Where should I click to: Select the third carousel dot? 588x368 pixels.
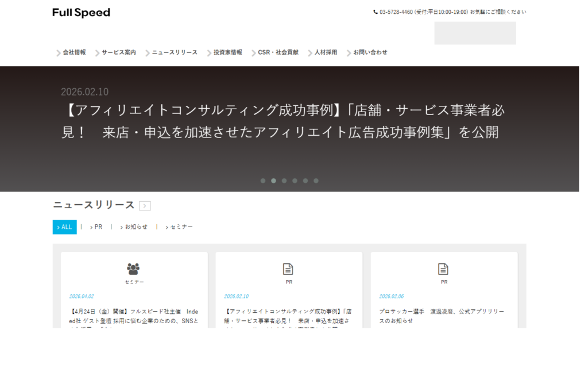click(x=284, y=181)
